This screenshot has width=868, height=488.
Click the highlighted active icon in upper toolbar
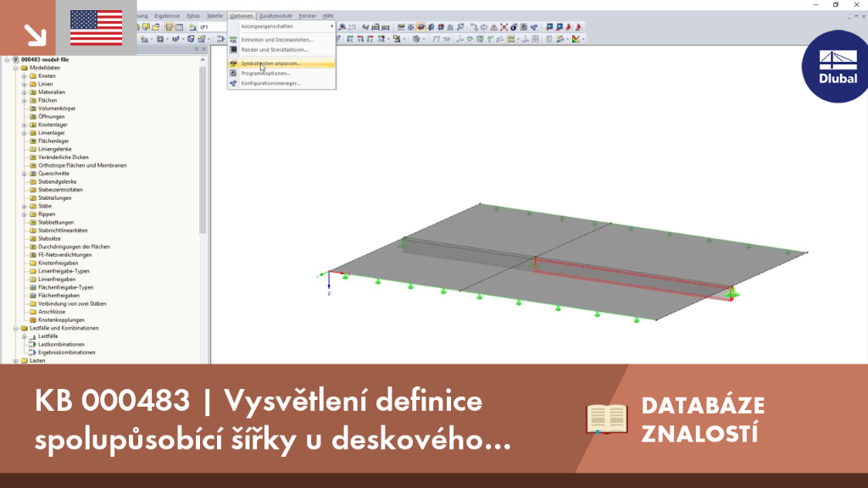point(420,26)
